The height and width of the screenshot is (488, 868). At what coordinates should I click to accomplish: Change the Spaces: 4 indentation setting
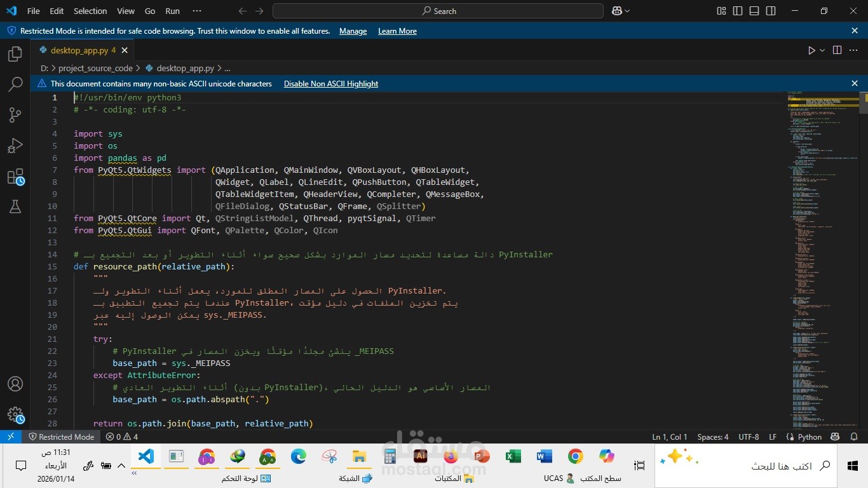click(x=713, y=437)
